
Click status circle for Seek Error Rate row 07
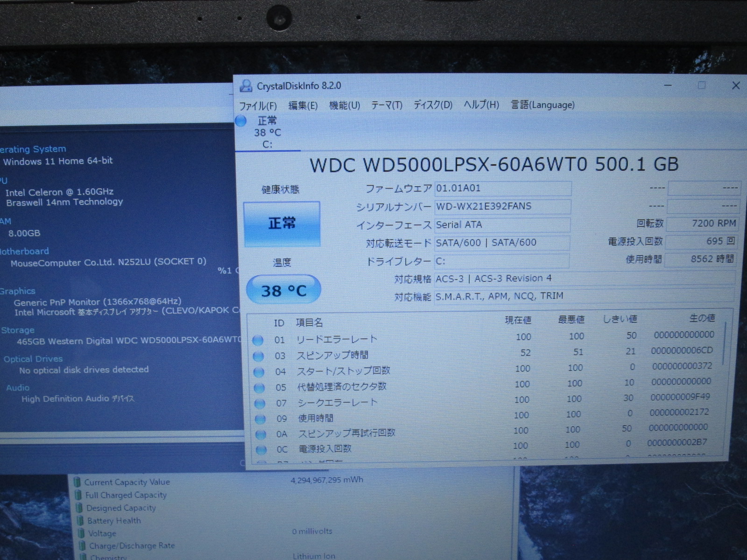point(260,404)
